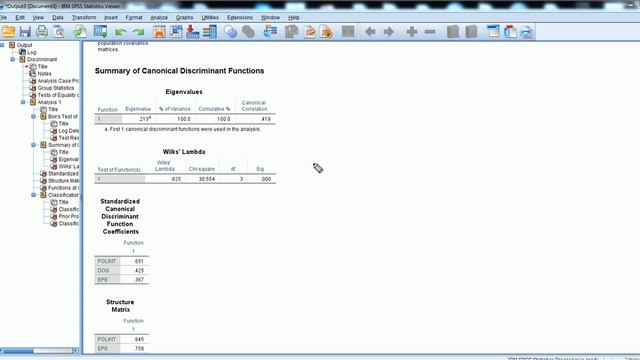Export the output using the Export icon

(x=80, y=31)
